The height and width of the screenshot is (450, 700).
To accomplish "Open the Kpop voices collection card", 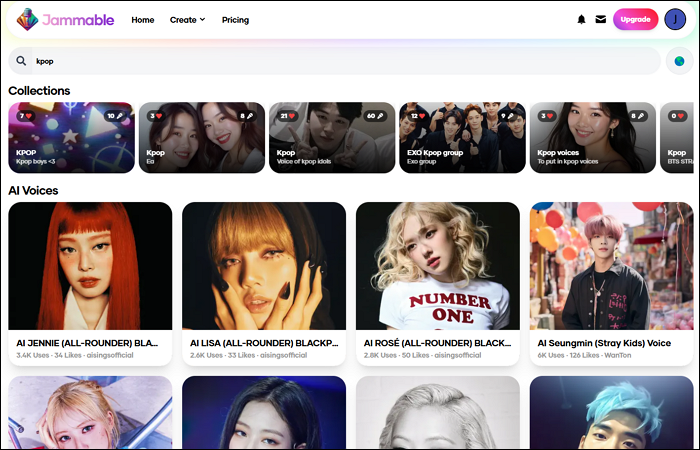I will click(593, 138).
